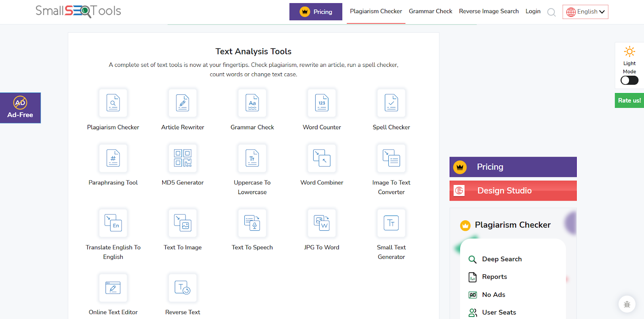Select the Text To Speech icon
Viewport: 644px width, 319px height.
pos(252,223)
